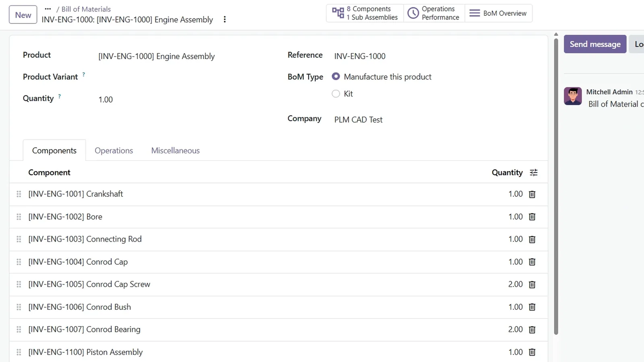
Task: Click the Component column header
Action: [x=49, y=173]
